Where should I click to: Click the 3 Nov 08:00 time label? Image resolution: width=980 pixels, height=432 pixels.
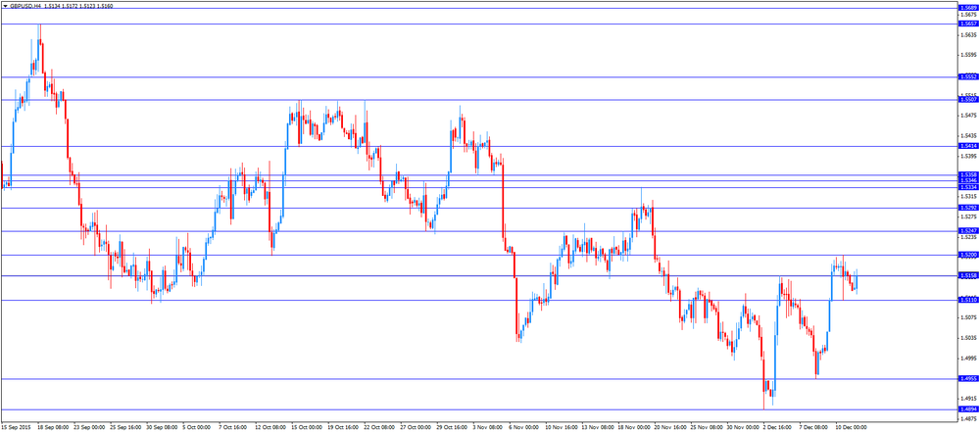click(486, 428)
